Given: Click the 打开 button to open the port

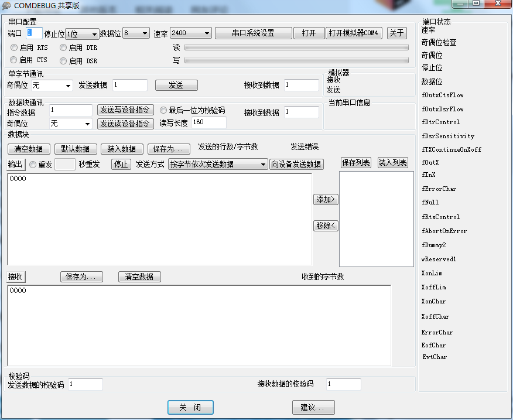Looking at the screenshot, I should point(309,33).
